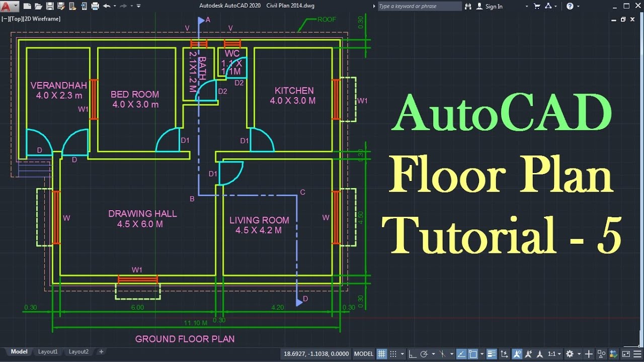Viewport: 644px width, 362px height.
Task: Click the annotation monitor plus icon
Action: pos(589,354)
